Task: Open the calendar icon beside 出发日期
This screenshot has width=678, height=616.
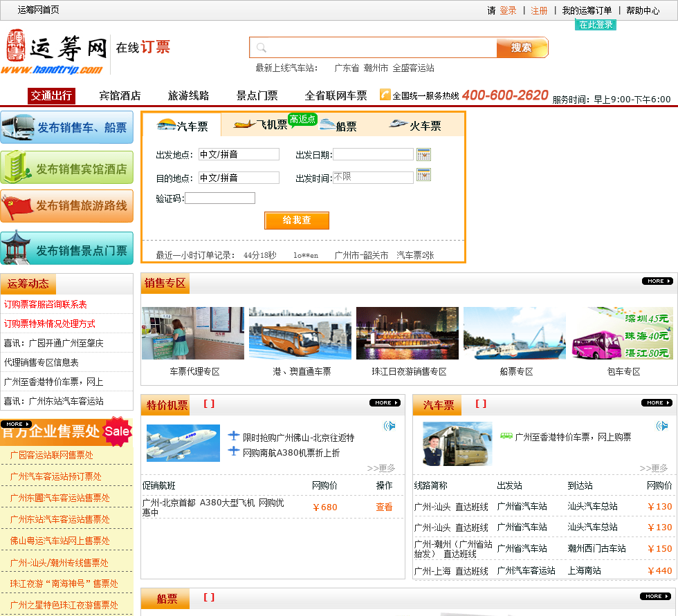Action: tap(423, 154)
